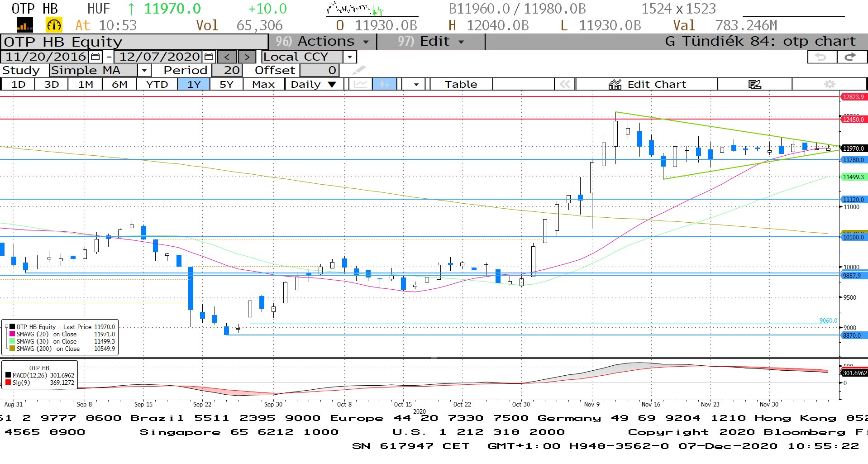Viewport: 868px width, 464px height.
Task: Select the 1M range tab
Action: (x=85, y=84)
